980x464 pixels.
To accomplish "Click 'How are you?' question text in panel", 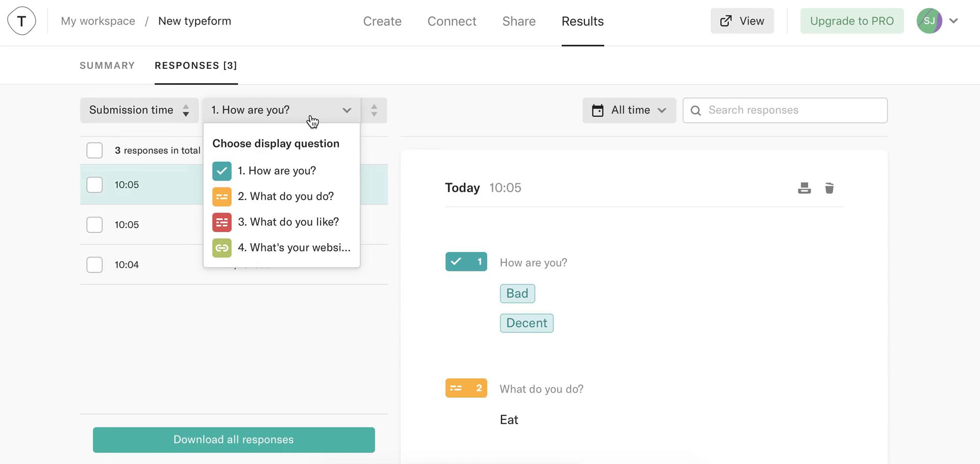I will click(533, 263).
